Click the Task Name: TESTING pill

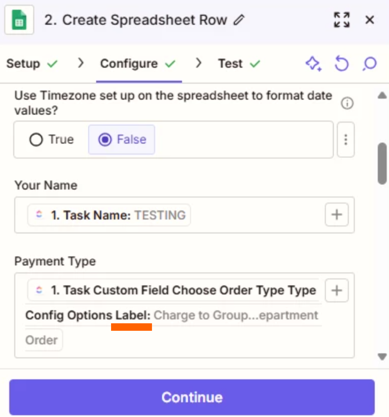(109, 215)
